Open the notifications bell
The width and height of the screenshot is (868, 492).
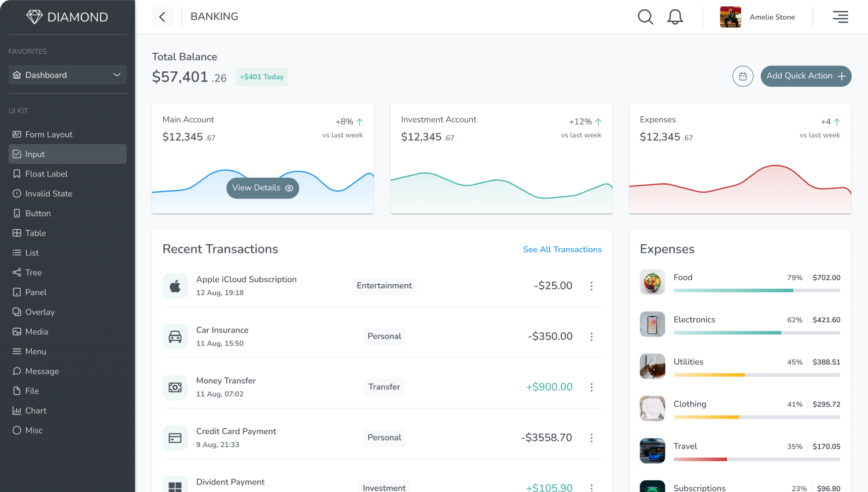675,17
